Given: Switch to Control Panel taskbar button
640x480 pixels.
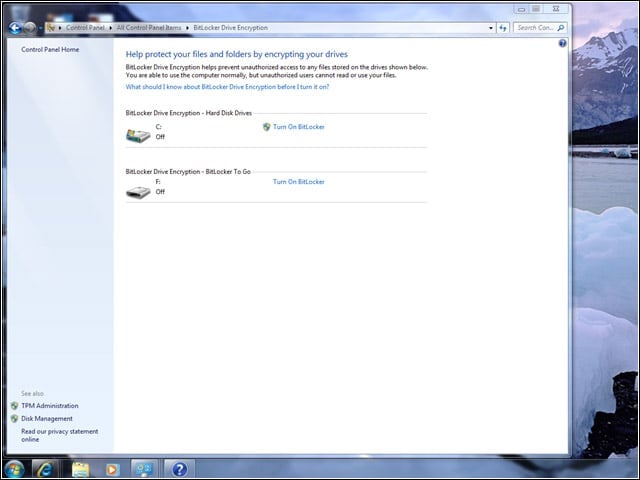Looking at the screenshot, I should coord(144,469).
